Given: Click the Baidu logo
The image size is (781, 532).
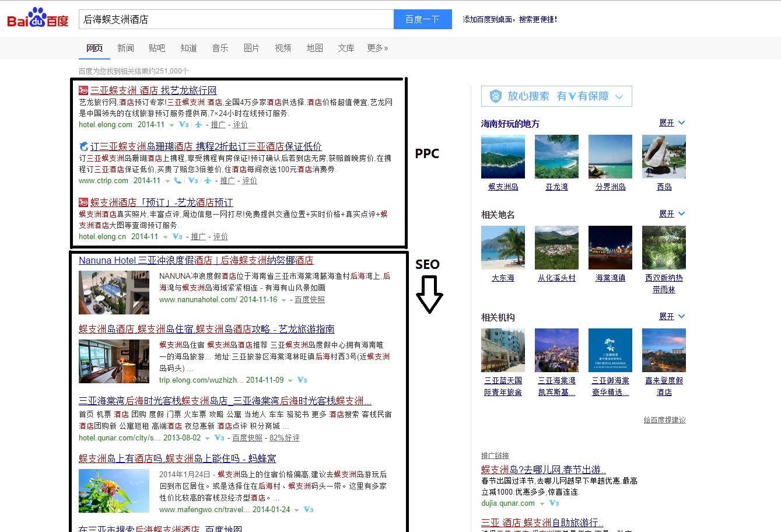Looking at the screenshot, I should (38, 19).
